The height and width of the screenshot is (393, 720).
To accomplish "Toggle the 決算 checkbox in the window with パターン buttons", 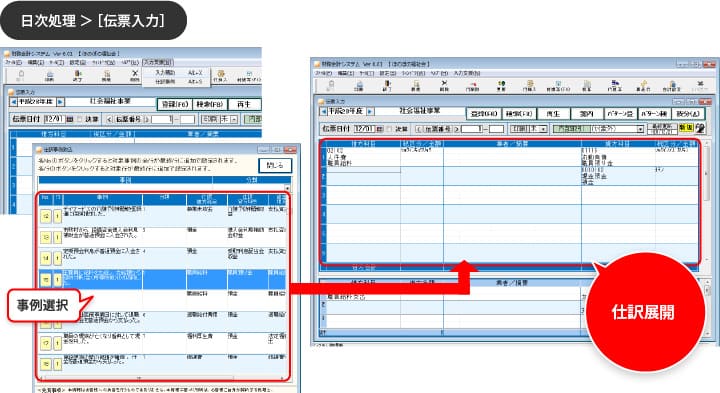I will 389,129.
